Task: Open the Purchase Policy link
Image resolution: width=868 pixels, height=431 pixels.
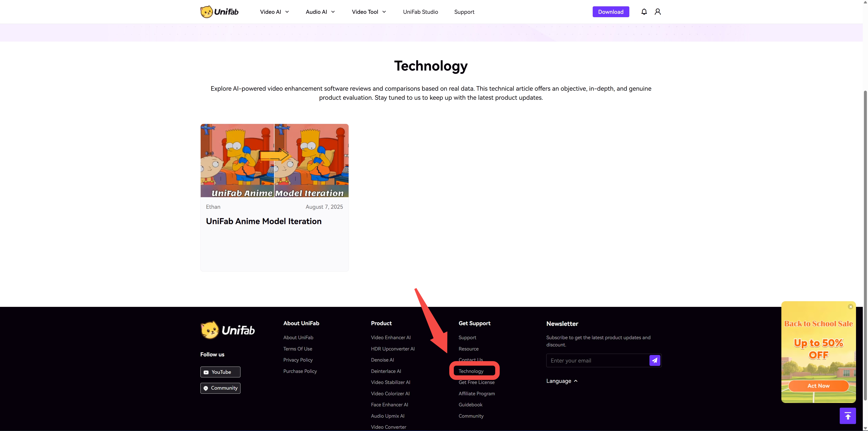Action: pyautogui.click(x=300, y=371)
